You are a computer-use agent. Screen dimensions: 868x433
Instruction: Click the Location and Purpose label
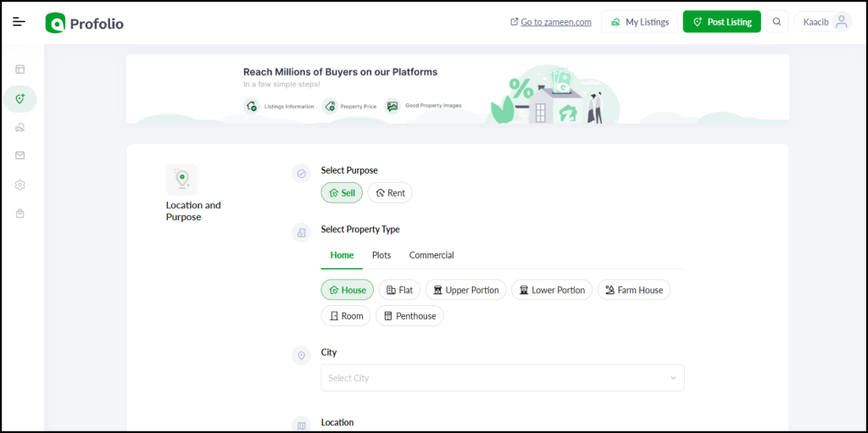coord(193,211)
